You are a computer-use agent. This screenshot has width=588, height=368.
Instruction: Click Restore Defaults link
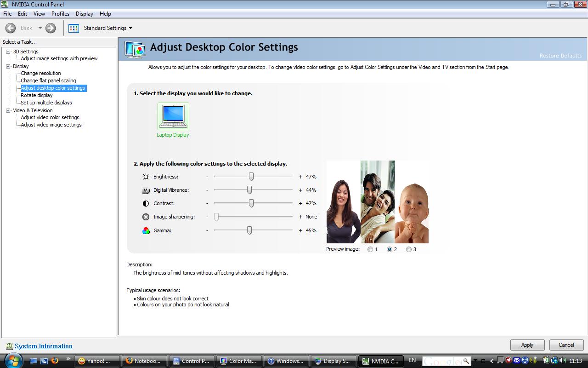point(560,56)
